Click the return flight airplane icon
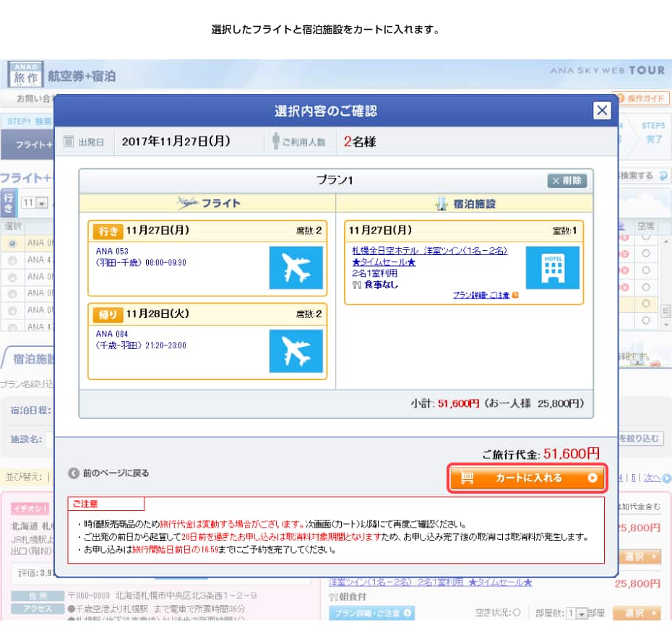 pyautogui.click(x=296, y=351)
